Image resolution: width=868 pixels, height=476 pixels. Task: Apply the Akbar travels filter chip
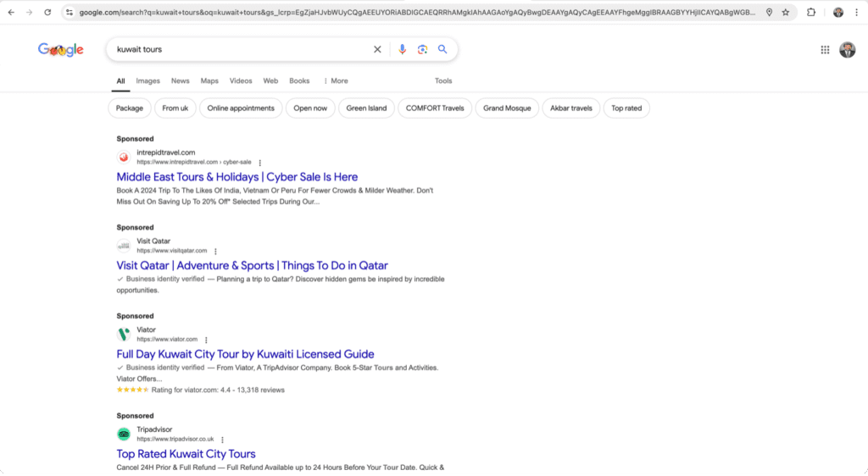570,108
